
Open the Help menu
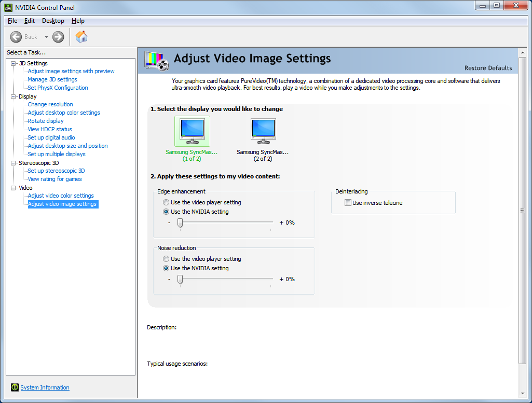pyautogui.click(x=78, y=21)
